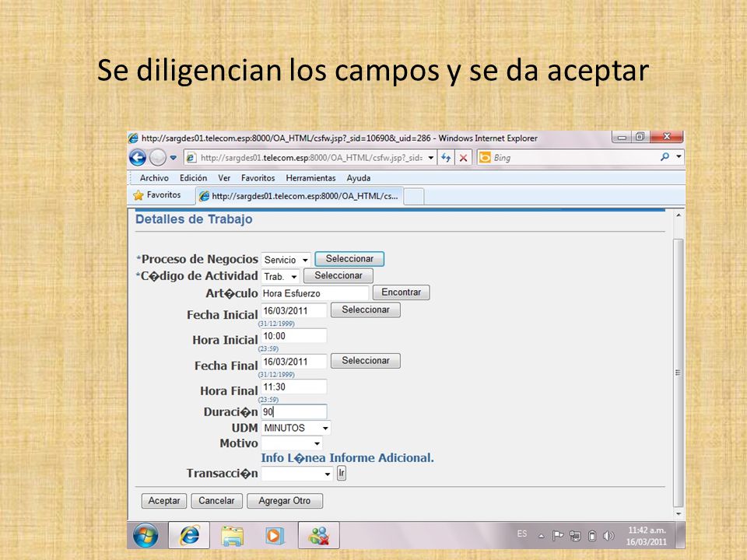Click the greyed Forward navigation arrow

[x=158, y=158]
